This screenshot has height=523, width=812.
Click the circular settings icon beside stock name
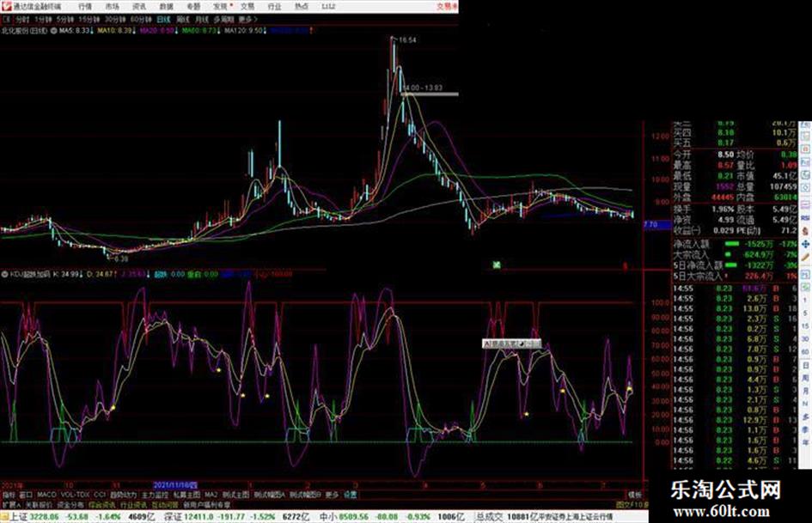53,31
